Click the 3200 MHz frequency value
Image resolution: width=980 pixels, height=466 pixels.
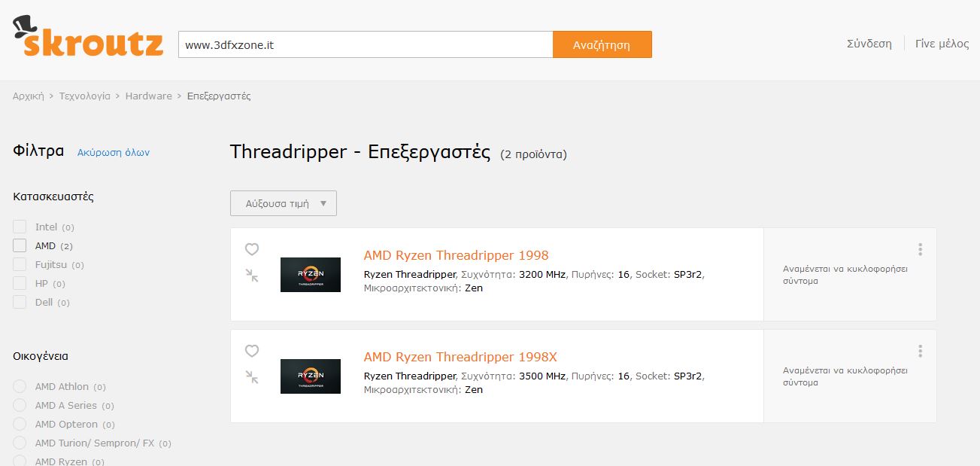coord(542,275)
